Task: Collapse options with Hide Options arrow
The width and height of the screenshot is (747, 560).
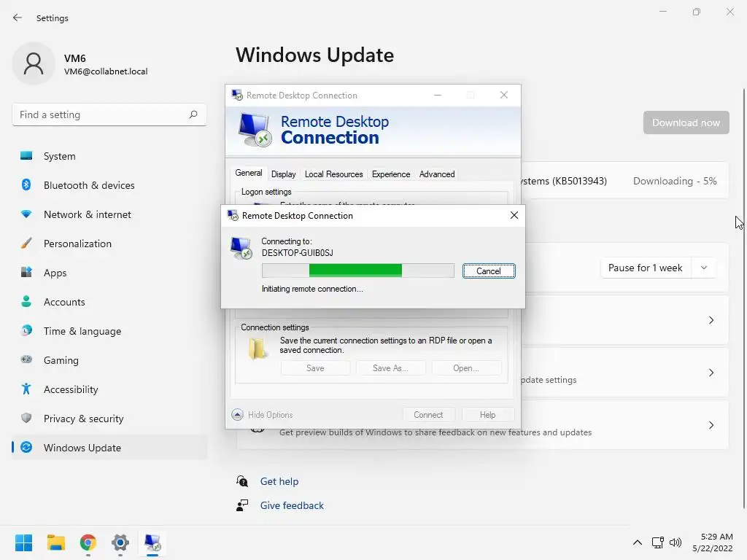Action: pyautogui.click(x=237, y=415)
